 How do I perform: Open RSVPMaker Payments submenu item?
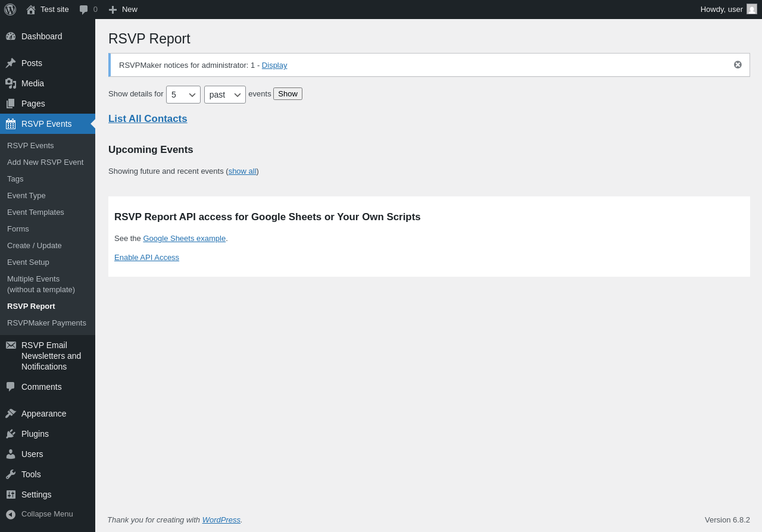tap(46, 323)
